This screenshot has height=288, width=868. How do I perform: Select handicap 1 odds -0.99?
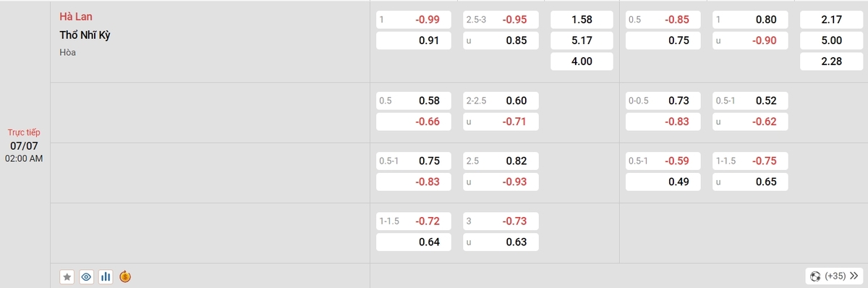pyautogui.click(x=414, y=20)
